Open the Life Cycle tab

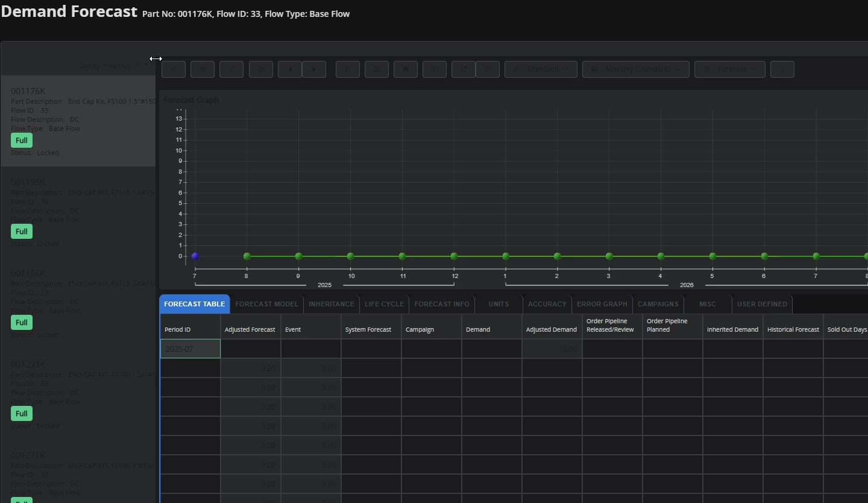384,304
